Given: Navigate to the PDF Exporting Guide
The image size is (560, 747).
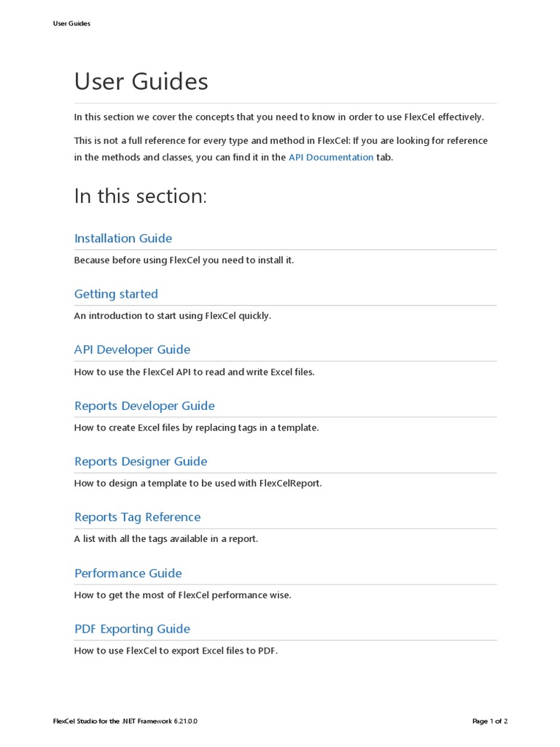Looking at the screenshot, I should 132,629.
